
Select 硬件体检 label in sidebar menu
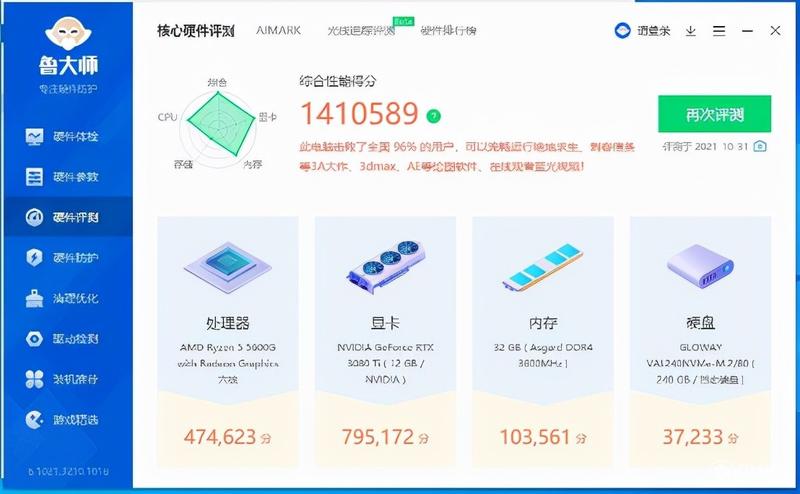coord(76,137)
